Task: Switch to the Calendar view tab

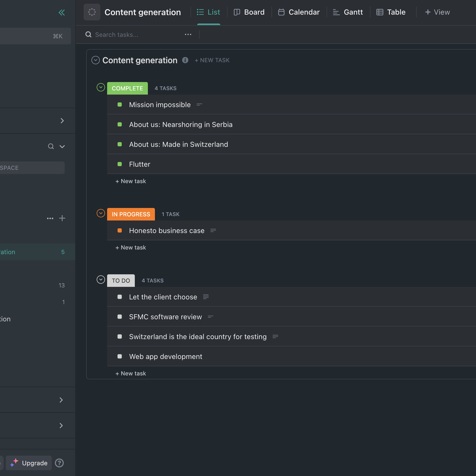Action: 299,12
